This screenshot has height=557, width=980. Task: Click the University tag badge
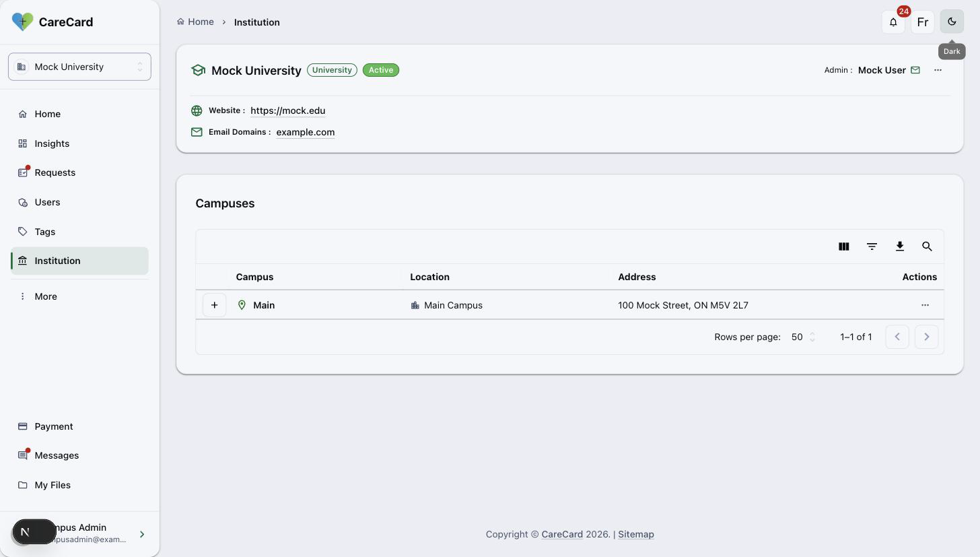click(x=332, y=70)
